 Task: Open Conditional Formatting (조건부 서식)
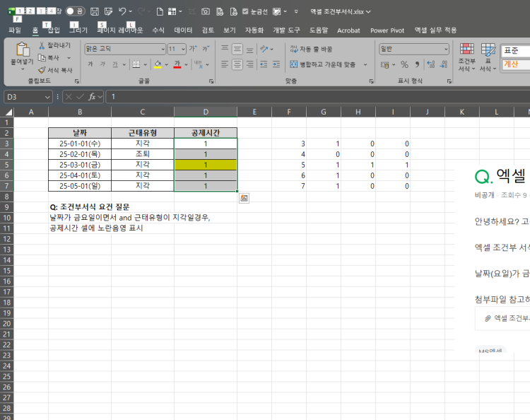pos(466,57)
